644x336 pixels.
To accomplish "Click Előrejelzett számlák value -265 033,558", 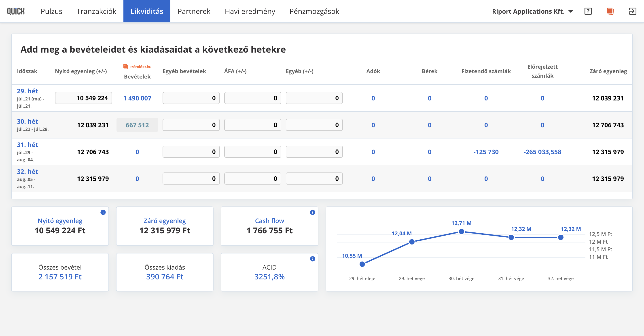I will pos(542,152).
